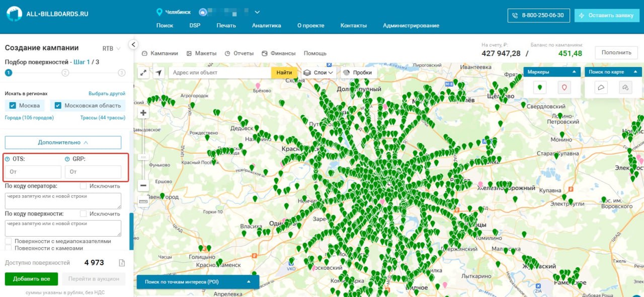Click the blue sidebar scrollbar thumb
Screen dimensions: 644x297
coord(131,232)
